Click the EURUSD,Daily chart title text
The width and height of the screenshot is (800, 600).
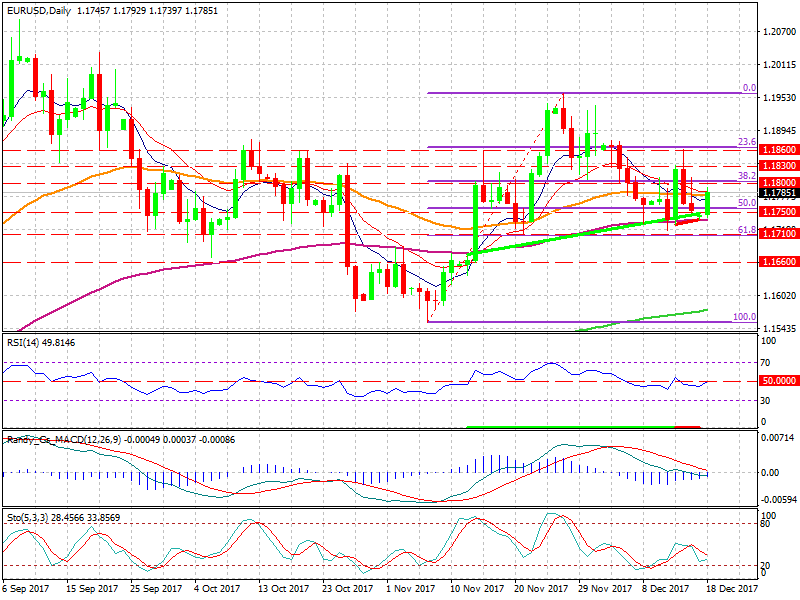[x=39, y=10]
